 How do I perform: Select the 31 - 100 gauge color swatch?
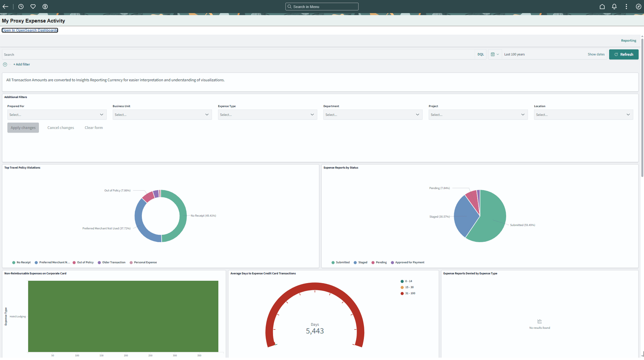402,294
